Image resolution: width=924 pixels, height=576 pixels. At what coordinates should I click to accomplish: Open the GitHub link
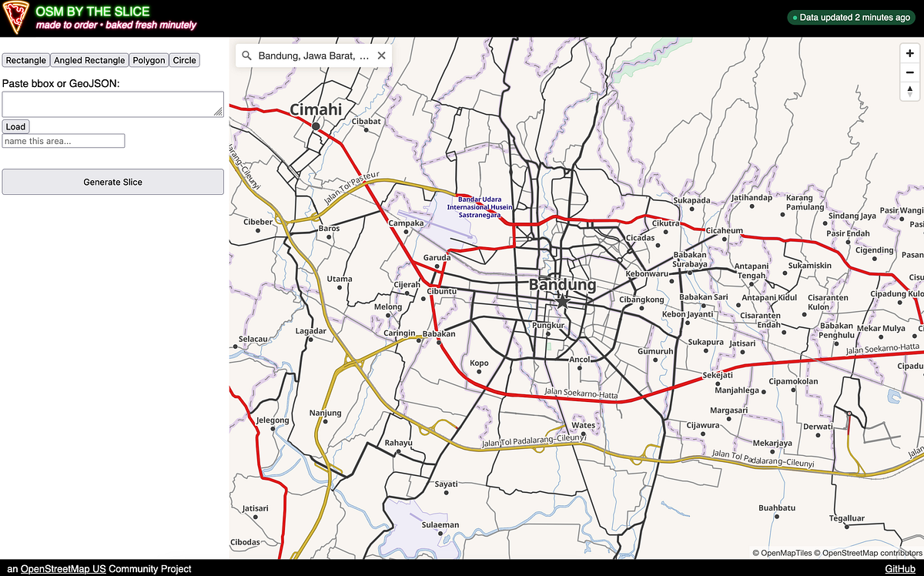pyautogui.click(x=900, y=569)
